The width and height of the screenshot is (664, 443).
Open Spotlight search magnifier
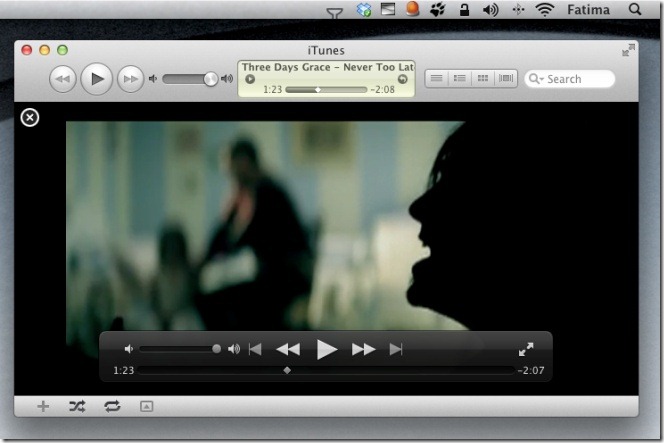click(x=635, y=9)
